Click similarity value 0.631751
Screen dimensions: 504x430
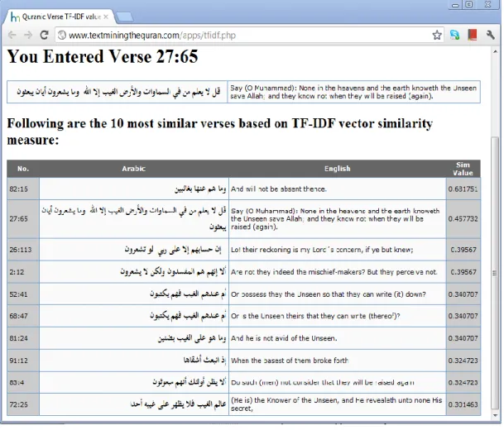(465, 190)
